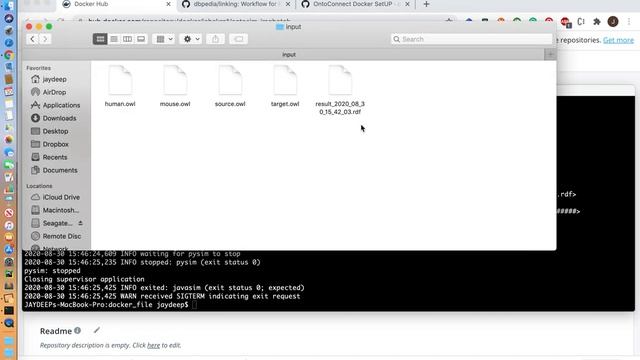This screenshot has width=640, height=360.
Task: Click the Get more link
Action: (x=618, y=40)
